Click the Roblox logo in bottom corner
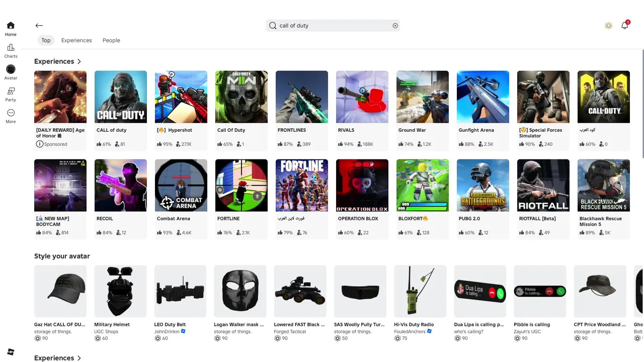The image size is (644, 362). [x=11, y=351]
